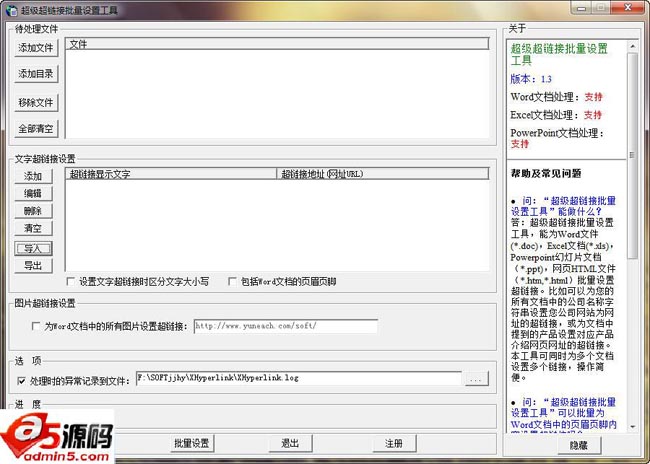
Task: Click the application icon in title bar
Action: coord(12,9)
